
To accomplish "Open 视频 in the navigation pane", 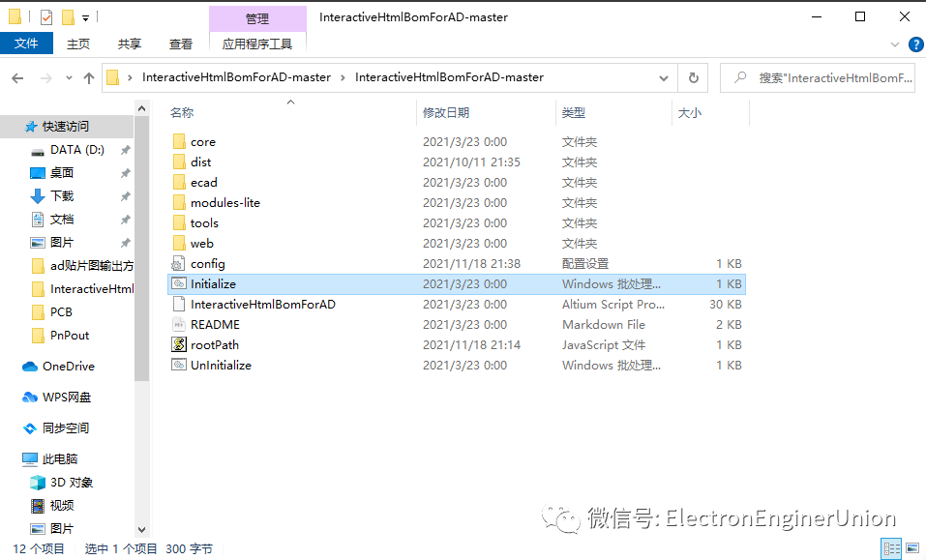I will click(52, 506).
